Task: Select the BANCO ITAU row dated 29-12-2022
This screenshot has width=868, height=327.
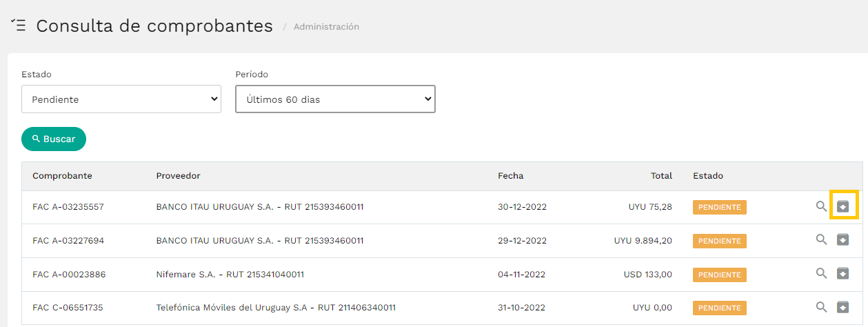Action: (x=442, y=241)
